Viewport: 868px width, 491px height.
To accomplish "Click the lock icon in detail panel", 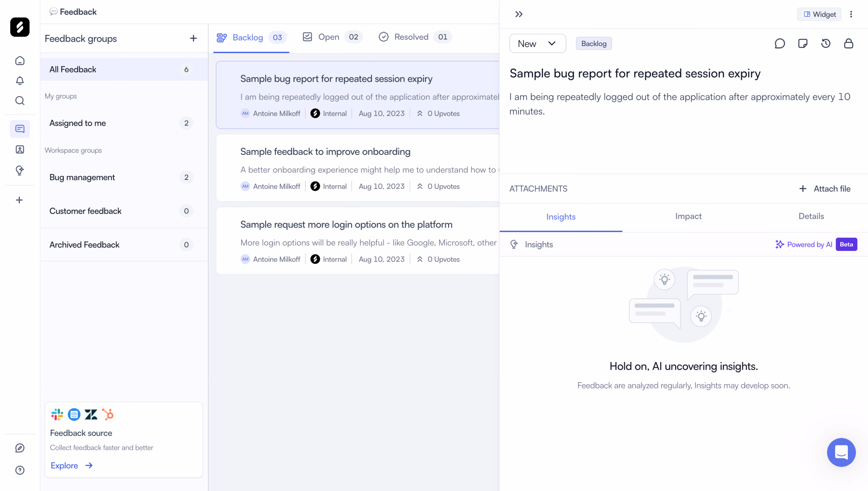I will [848, 44].
